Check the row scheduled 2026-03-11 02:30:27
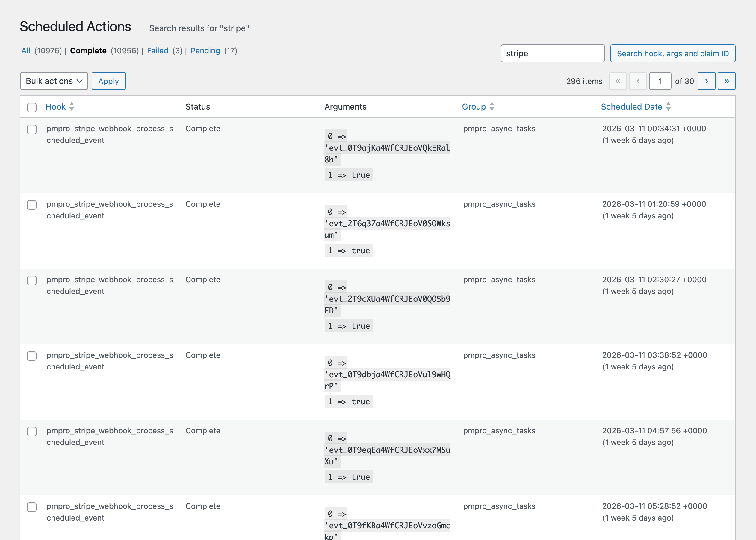The image size is (756, 540). tap(32, 281)
